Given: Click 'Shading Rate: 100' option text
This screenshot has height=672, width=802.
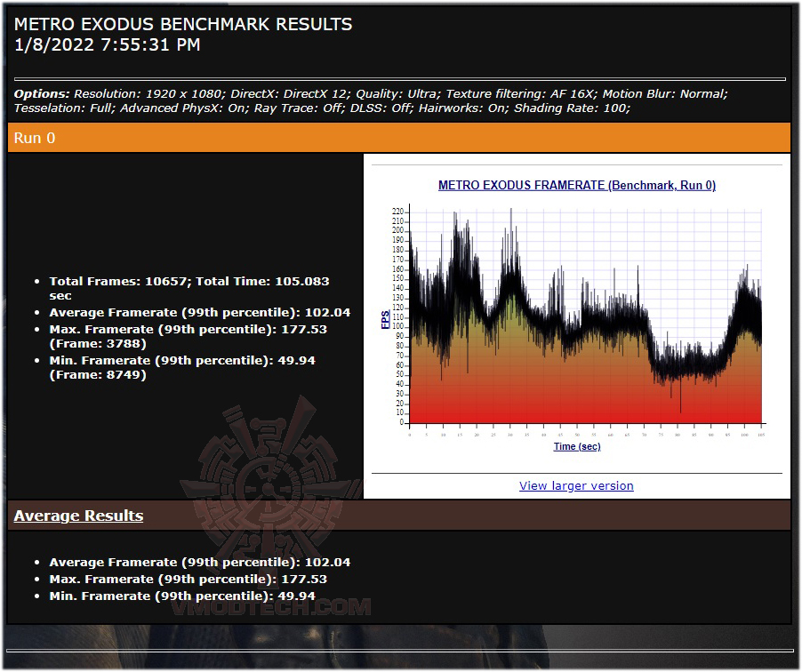Looking at the screenshot, I should pyautogui.click(x=572, y=108).
